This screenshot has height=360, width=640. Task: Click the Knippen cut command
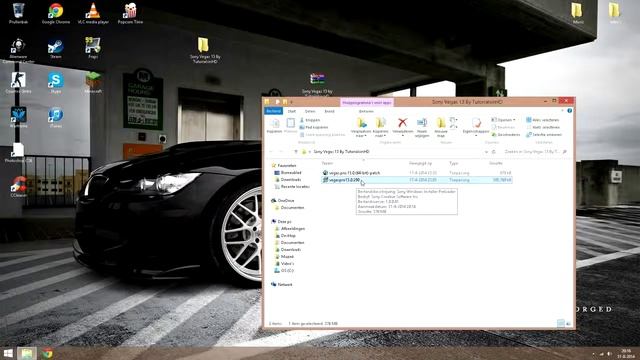point(310,120)
